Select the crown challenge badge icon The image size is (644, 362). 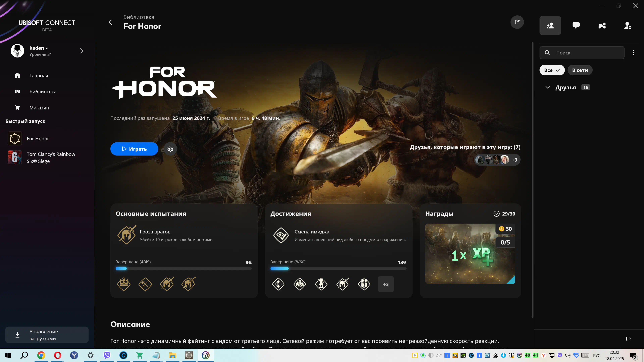124,284
